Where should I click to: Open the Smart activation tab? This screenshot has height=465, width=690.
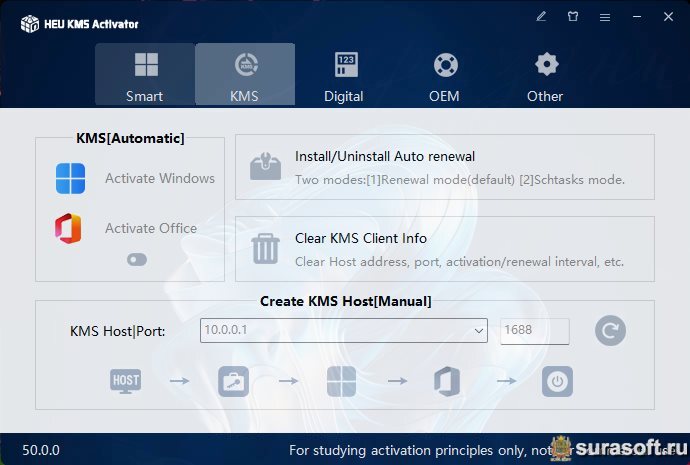click(x=145, y=75)
